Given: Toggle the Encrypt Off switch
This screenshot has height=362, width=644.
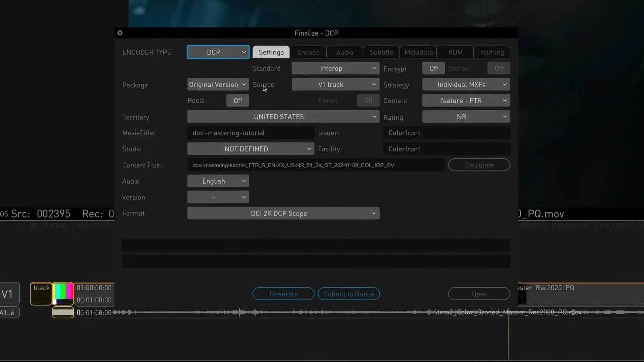Looking at the screenshot, I should coord(433,68).
